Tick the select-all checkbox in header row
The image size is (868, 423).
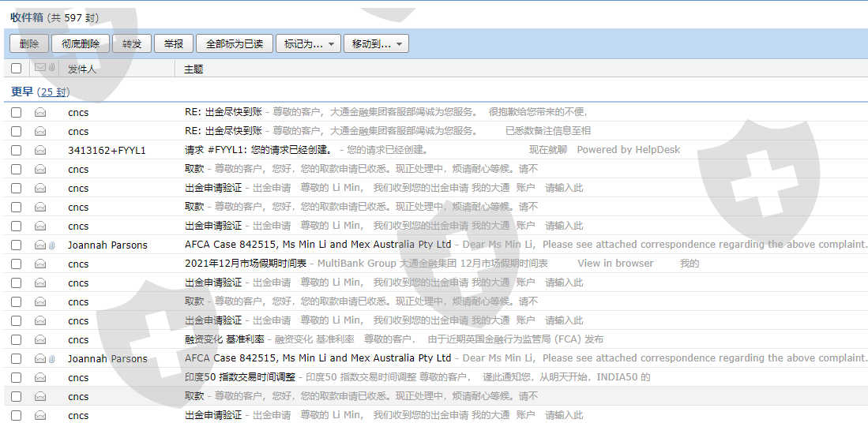point(17,69)
